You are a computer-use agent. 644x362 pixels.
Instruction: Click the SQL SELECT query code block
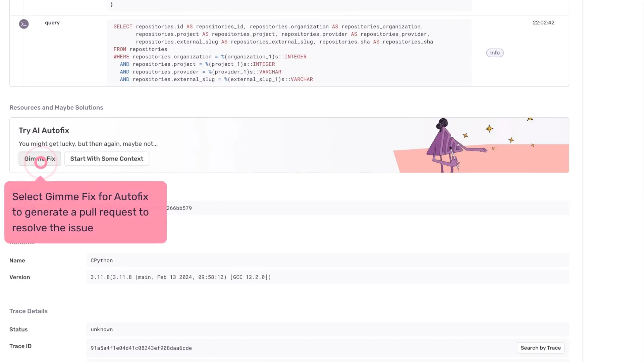pos(289,53)
